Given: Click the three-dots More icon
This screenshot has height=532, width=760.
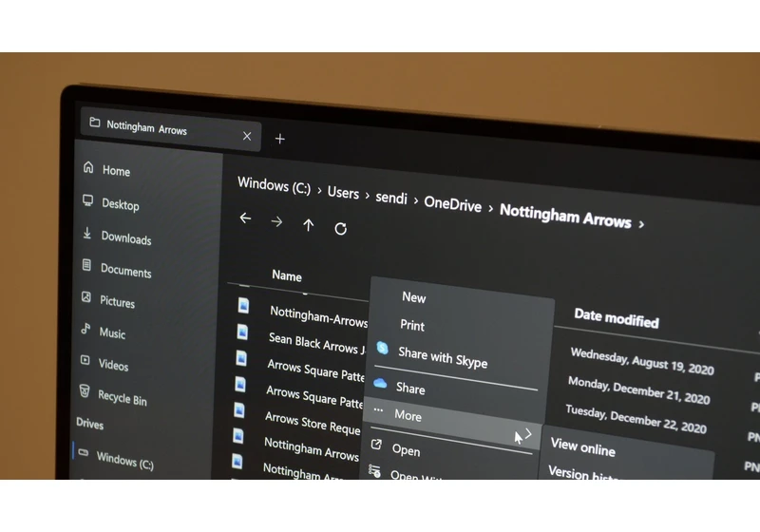Looking at the screenshot, I should [378, 410].
